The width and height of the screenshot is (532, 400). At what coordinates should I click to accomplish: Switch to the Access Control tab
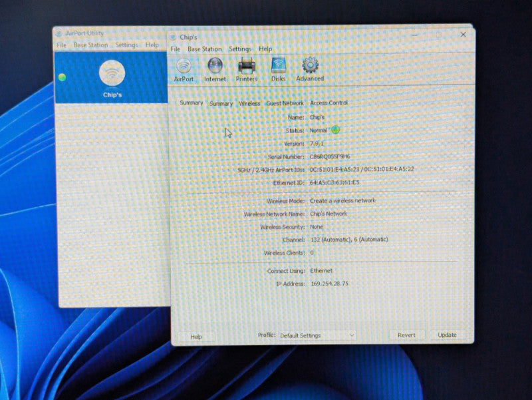point(329,102)
